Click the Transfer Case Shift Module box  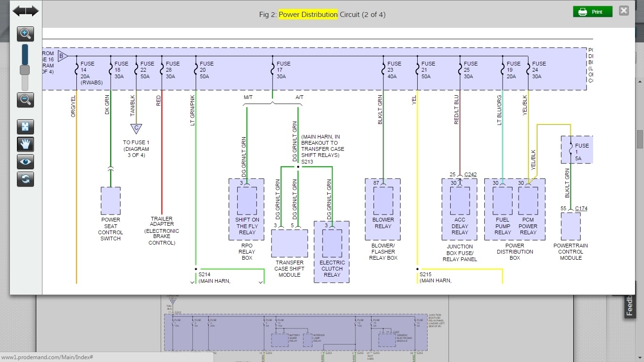click(289, 243)
